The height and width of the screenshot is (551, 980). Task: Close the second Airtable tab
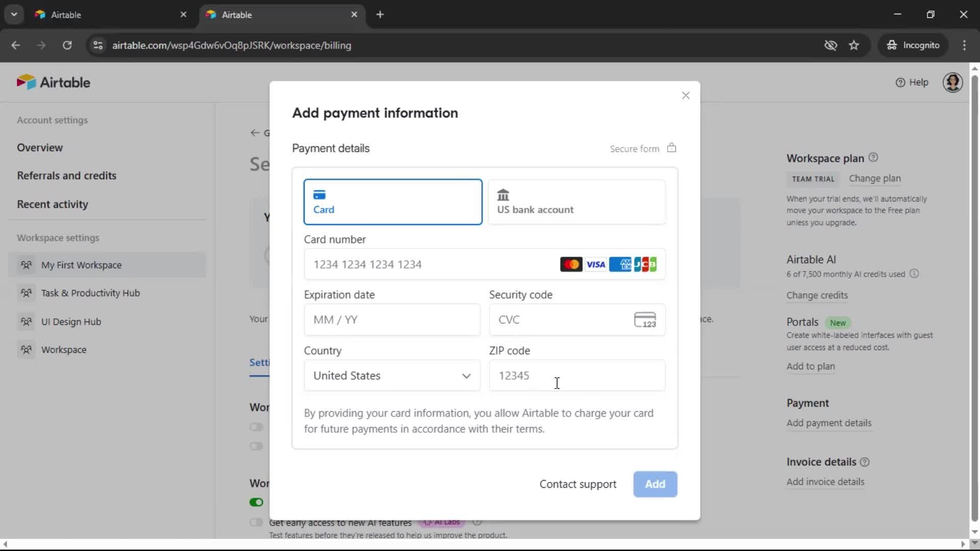coord(354,14)
